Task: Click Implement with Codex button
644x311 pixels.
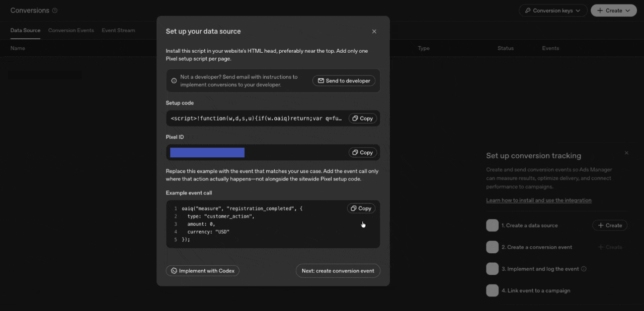Action: click(x=203, y=271)
